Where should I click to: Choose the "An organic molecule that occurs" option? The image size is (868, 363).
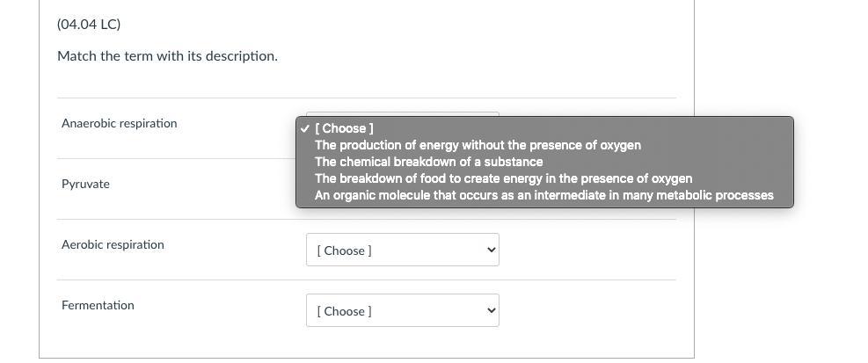coord(543,195)
